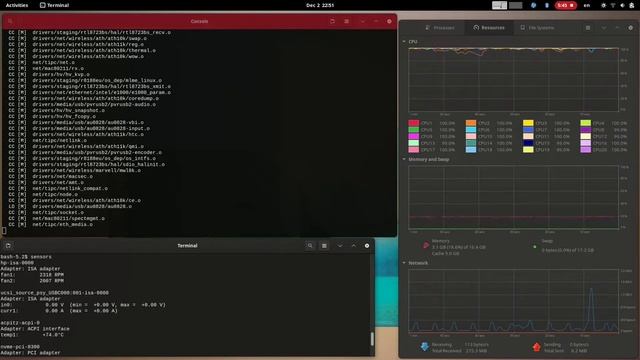Open a new tab in Console window
The width and height of the screenshot is (640, 360).
coord(332,21)
